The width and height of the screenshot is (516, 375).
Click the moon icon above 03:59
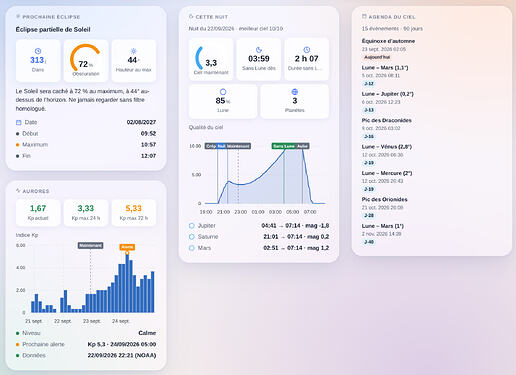coord(259,50)
